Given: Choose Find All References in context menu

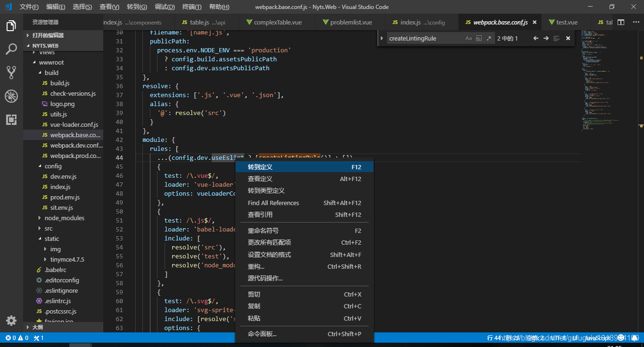Looking at the screenshot, I should click(304, 203).
